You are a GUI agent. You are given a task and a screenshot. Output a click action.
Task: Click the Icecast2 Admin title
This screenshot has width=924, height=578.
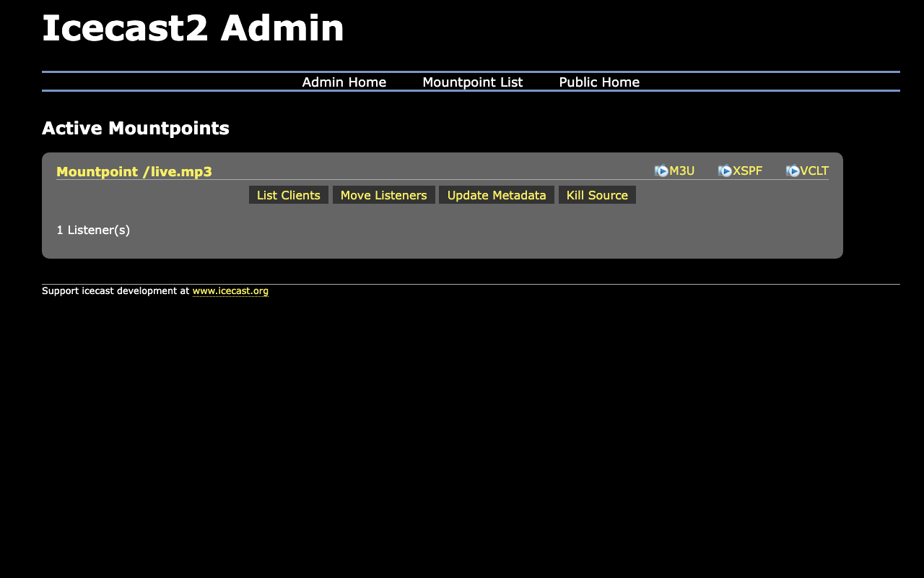pos(193,29)
